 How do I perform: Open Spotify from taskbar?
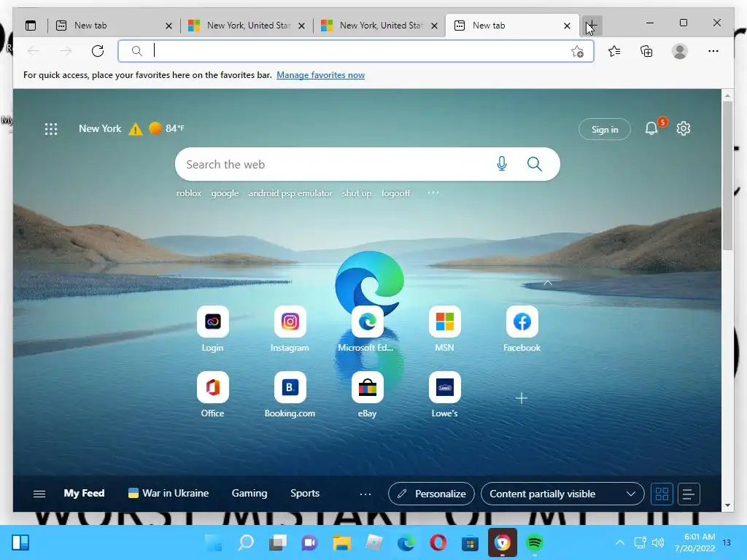(x=535, y=542)
